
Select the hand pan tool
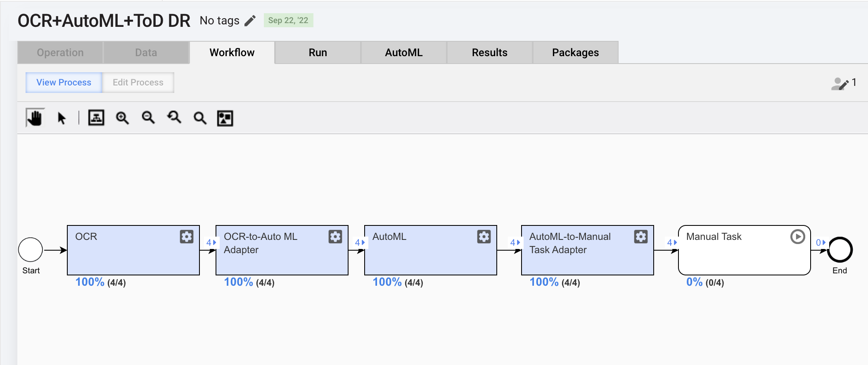[35, 118]
